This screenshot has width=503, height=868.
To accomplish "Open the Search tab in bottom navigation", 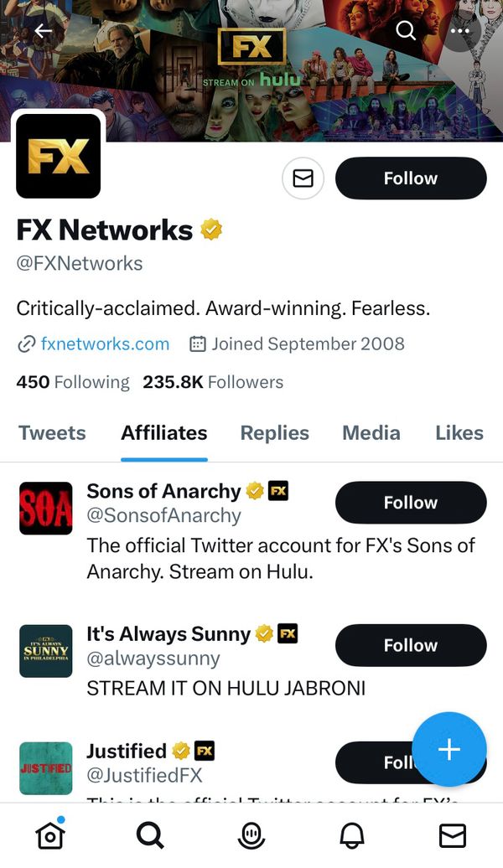I will [150, 835].
